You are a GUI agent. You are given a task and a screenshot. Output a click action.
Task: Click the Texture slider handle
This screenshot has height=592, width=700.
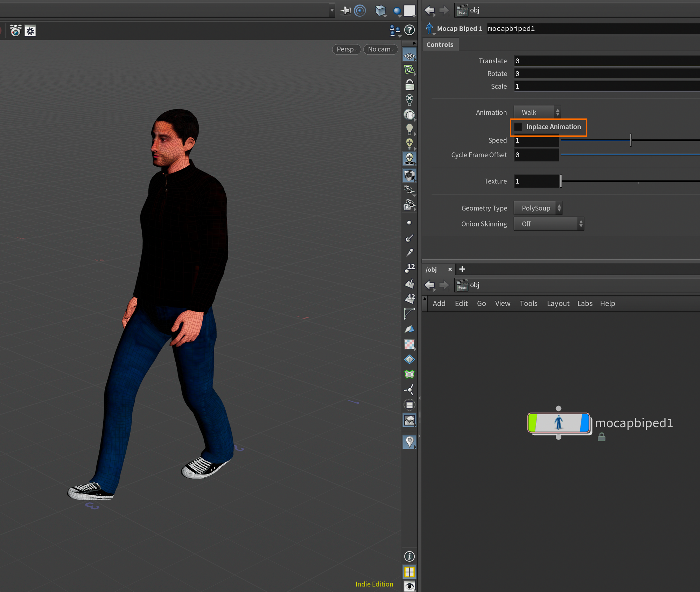pos(561,181)
